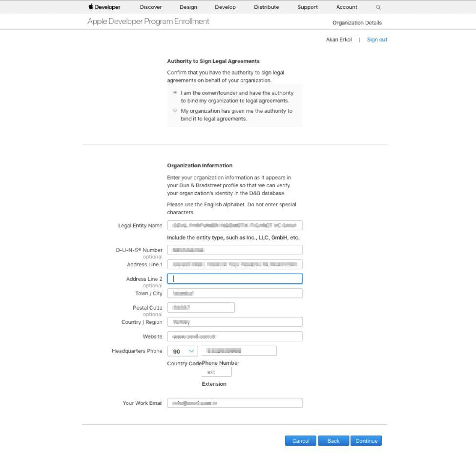Select the phone Extension field
Image resolution: width=476 pixels, height=456 pixels.
coord(216,372)
